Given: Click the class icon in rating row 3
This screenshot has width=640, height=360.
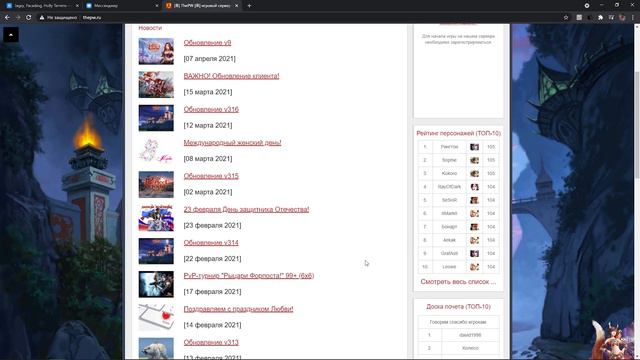Looking at the screenshot, I should coord(474,173).
